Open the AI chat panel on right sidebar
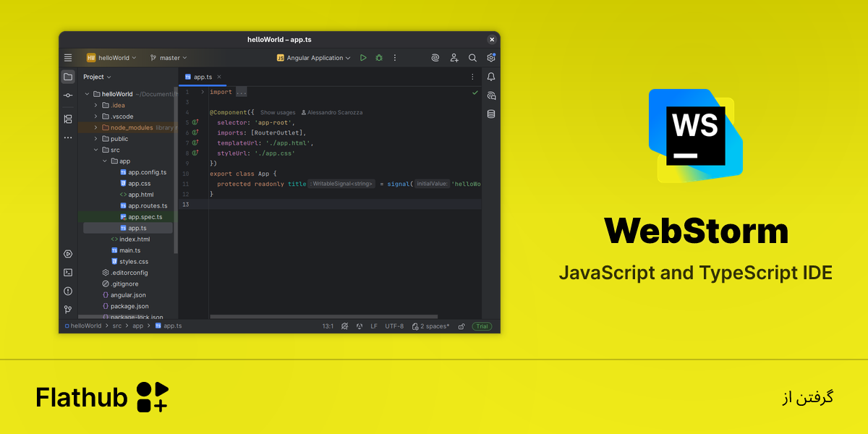The image size is (868, 434). 491,95
